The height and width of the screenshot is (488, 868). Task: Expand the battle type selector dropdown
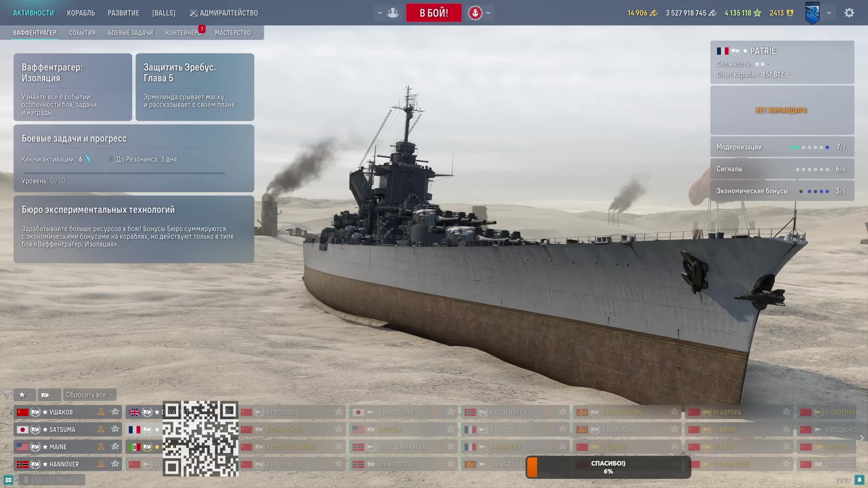coord(488,13)
